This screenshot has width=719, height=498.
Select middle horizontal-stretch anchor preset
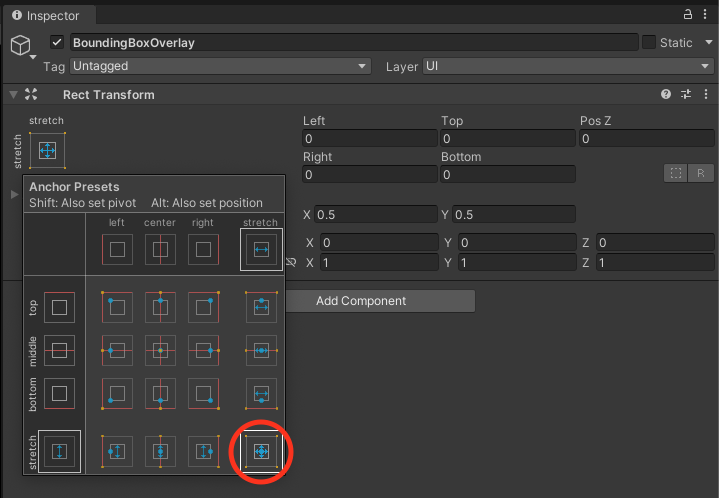point(261,350)
